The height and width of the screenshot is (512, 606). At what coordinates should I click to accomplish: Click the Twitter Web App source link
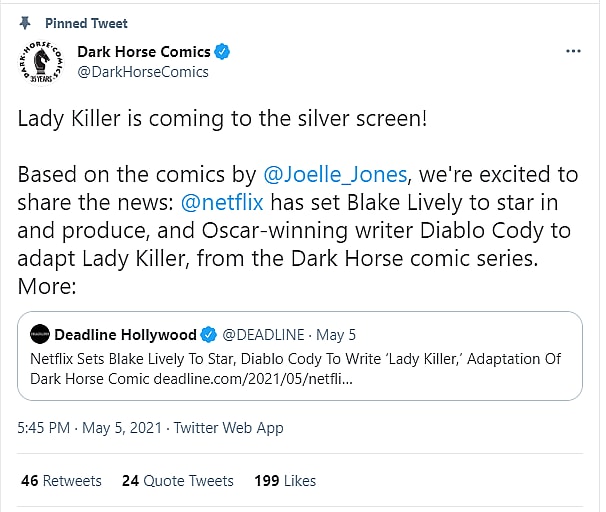click(228, 427)
